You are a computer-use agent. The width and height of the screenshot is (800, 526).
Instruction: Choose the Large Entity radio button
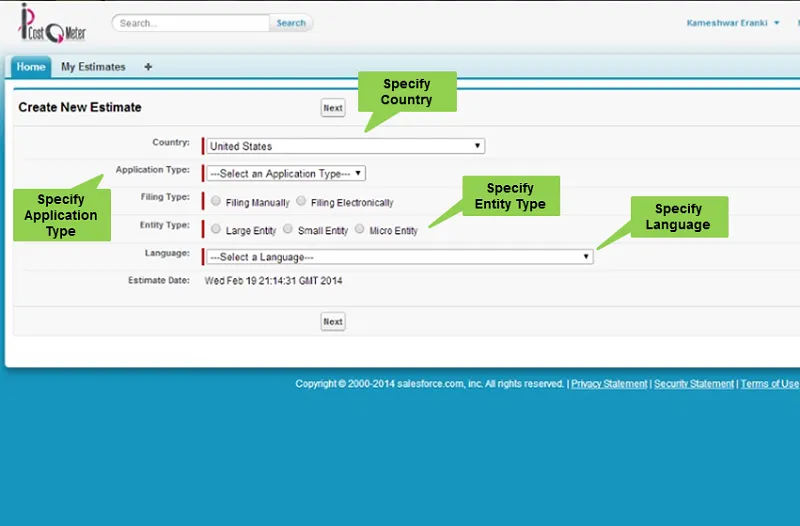(216, 229)
